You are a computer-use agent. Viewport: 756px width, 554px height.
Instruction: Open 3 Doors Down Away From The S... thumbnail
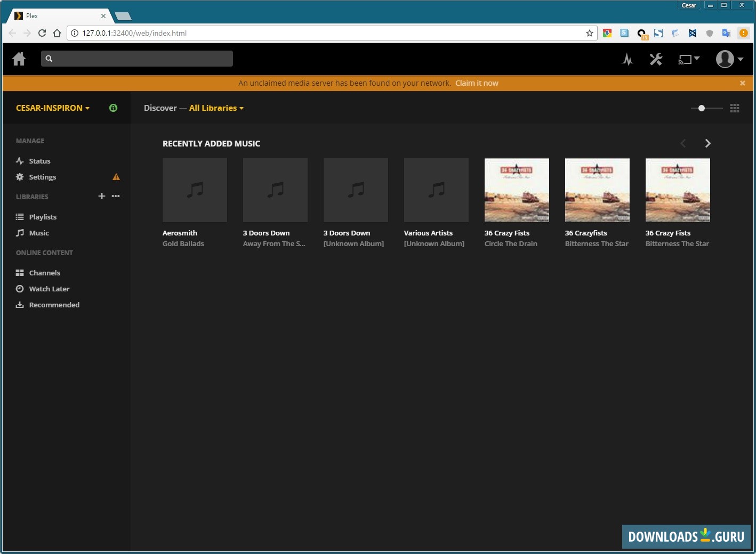[275, 190]
